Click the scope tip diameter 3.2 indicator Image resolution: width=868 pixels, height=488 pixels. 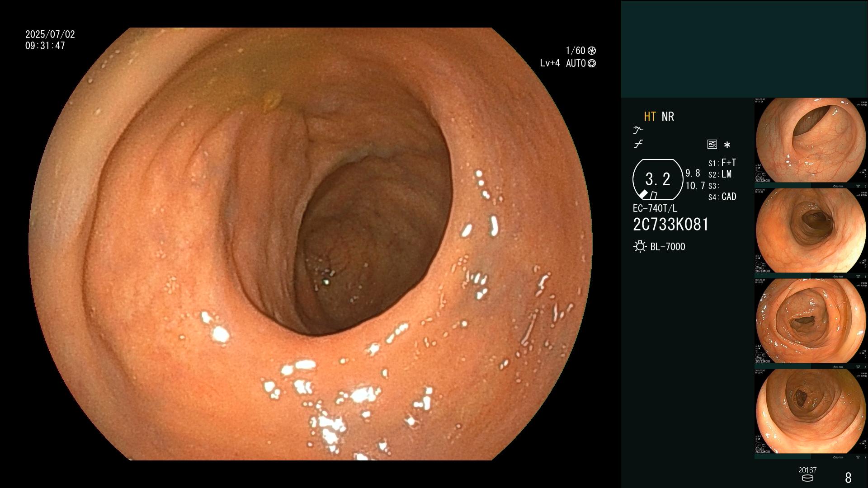click(657, 179)
